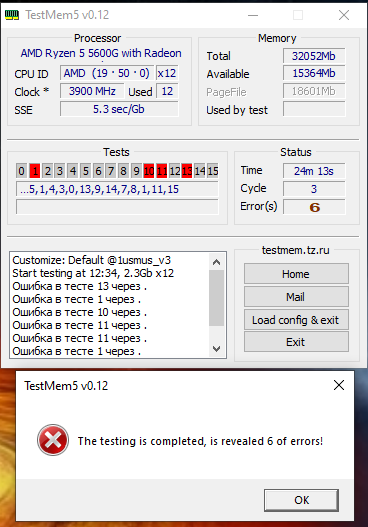The width and height of the screenshot is (368, 527).
Task: Select test box 3
Action: click(x=60, y=171)
